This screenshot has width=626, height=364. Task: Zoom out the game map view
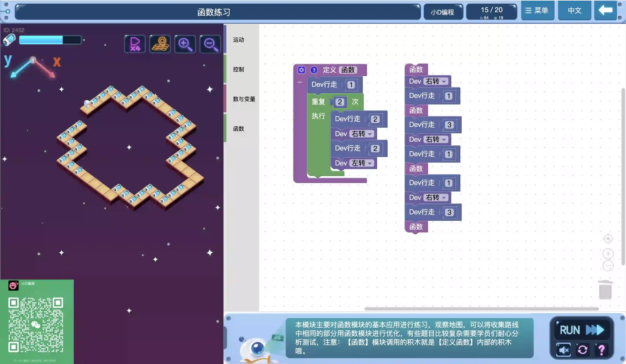(x=210, y=44)
